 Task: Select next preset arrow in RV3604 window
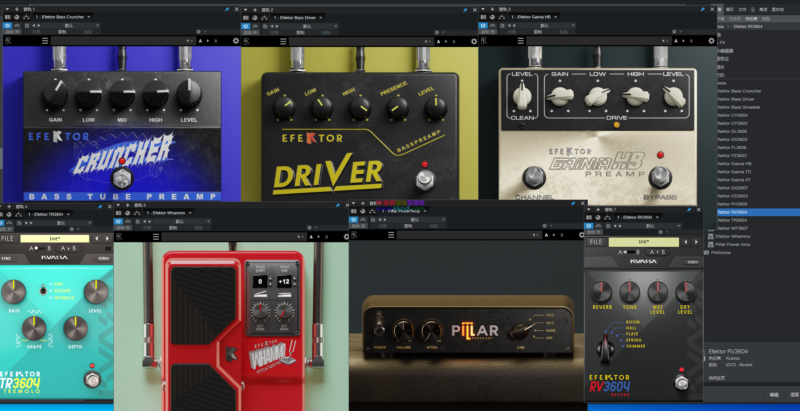coord(696,242)
